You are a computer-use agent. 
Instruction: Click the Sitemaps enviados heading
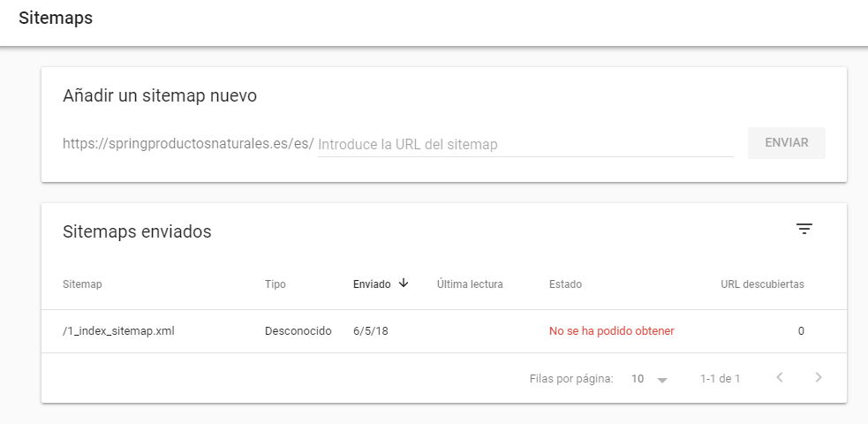[137, 232]
